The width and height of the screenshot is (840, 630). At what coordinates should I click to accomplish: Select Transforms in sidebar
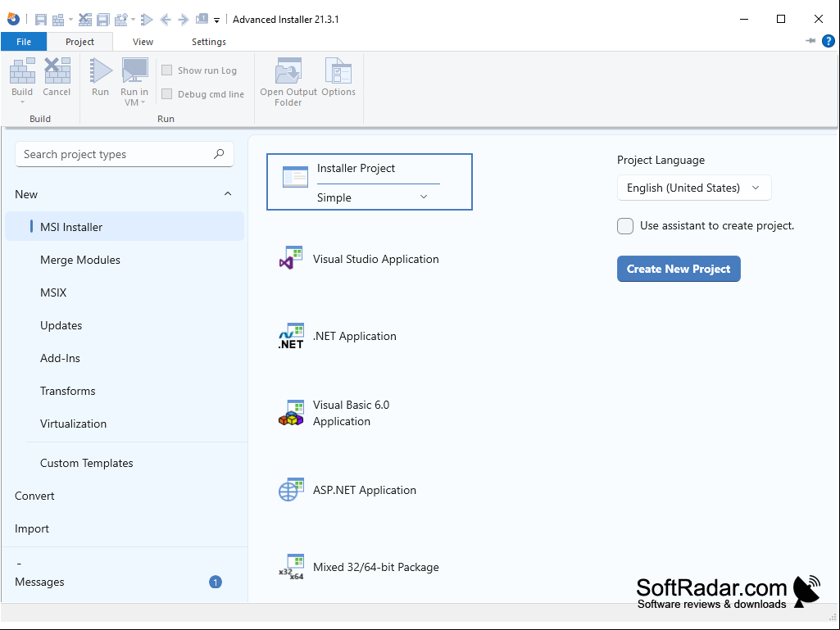67,391
